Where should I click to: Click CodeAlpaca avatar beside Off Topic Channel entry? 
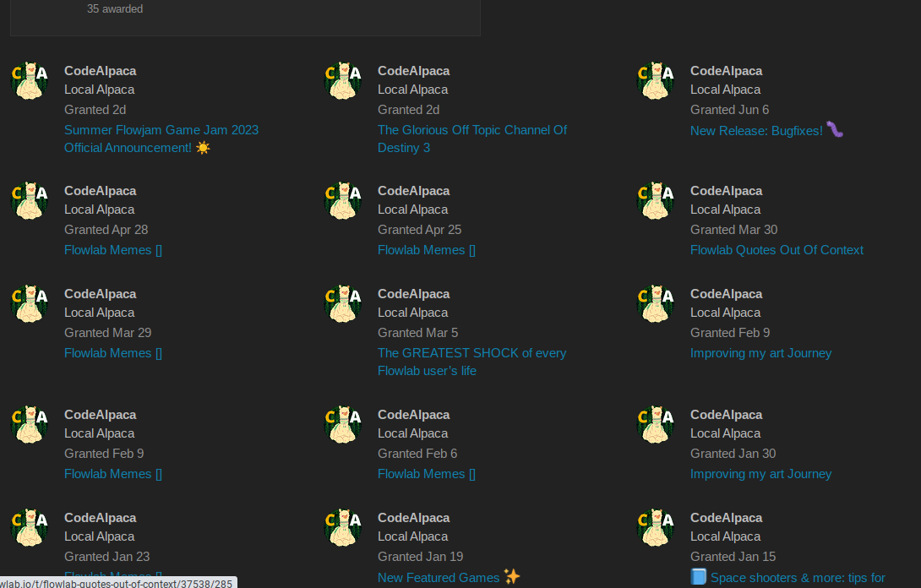(x=343, y=80)
